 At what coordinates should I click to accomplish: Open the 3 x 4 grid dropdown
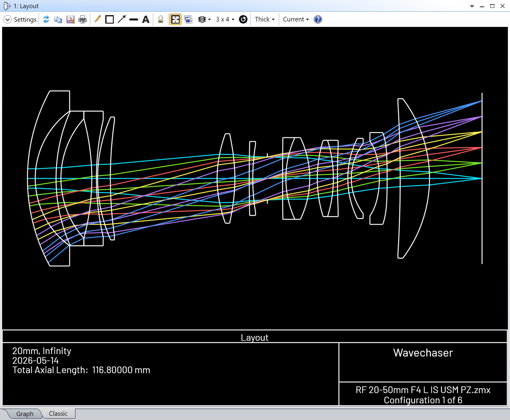click(x=225, y=19)
